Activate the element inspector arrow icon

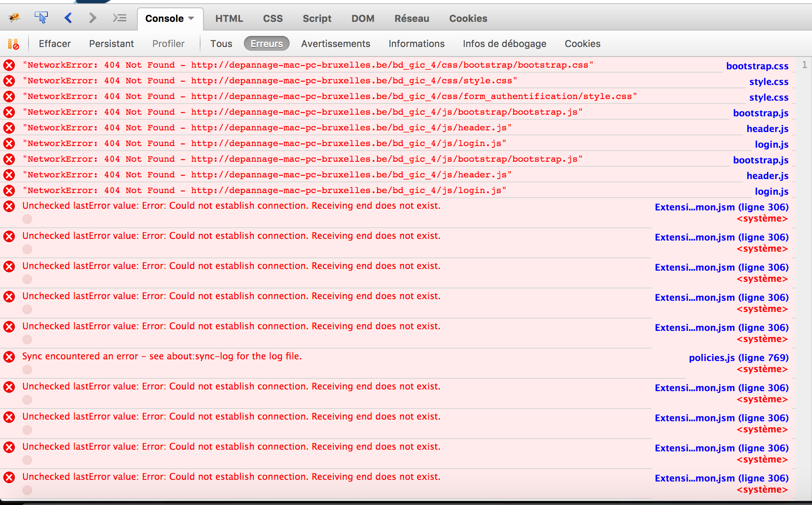coord(41,18)
